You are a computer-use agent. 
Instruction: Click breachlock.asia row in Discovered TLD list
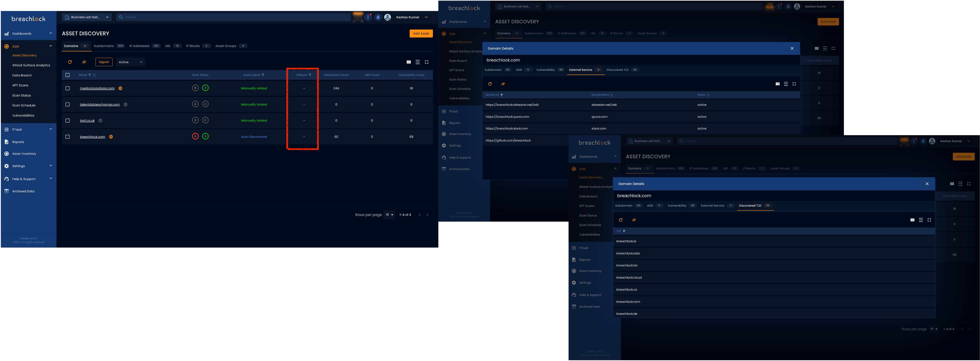(x=774, y=253)
